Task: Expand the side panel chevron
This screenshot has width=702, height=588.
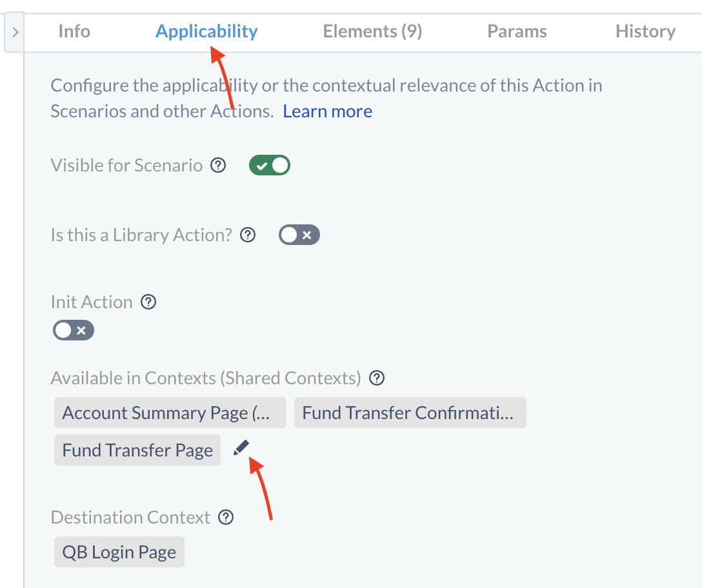Action: click(15, 32)
